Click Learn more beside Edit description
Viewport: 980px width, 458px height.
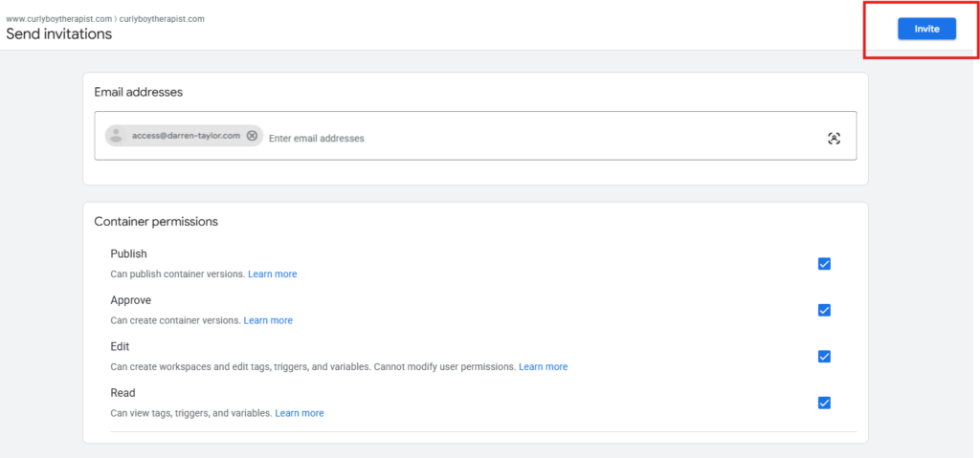coord(543,367)
